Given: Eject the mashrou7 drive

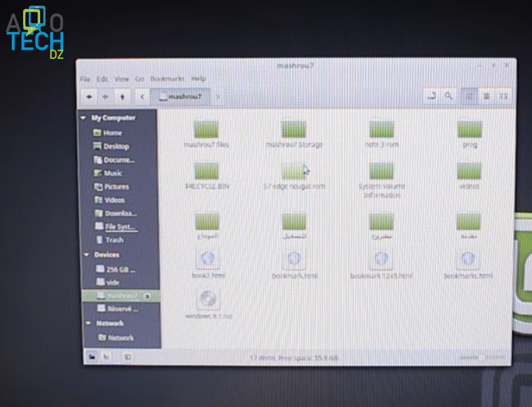Looking at the screenshot, I should click(x=147, y=296).
